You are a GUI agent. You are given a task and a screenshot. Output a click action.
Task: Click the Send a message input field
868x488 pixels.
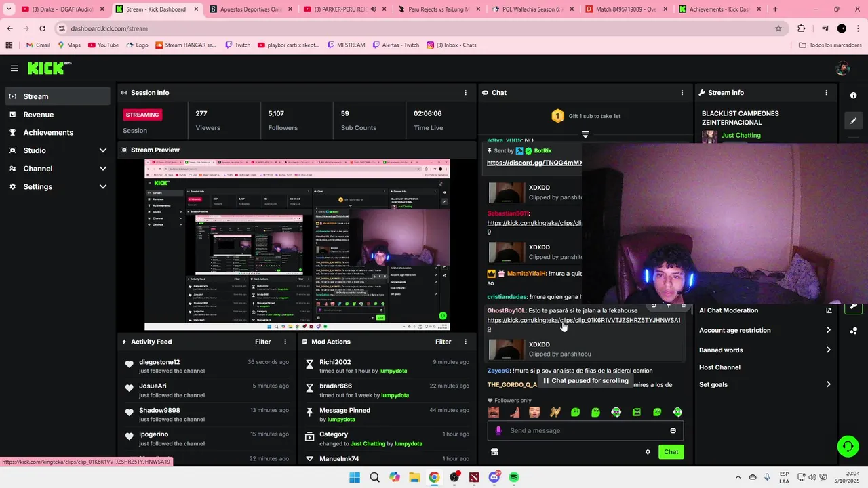click(x=585, y=430)
